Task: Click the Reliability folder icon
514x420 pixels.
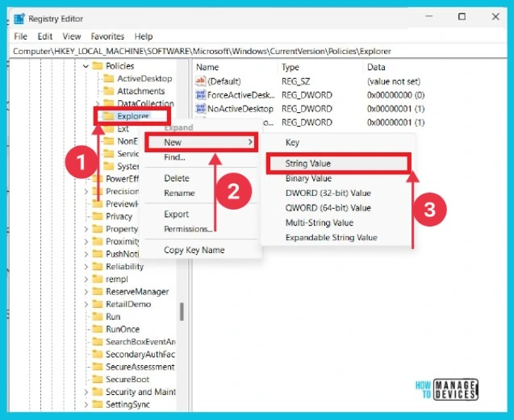Action: click(x=98, y=266)
